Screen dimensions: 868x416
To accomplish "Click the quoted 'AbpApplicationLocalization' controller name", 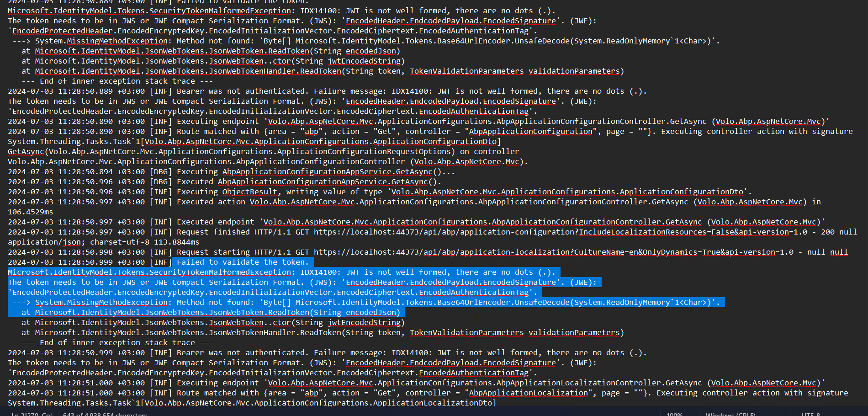I will [528, 393].
